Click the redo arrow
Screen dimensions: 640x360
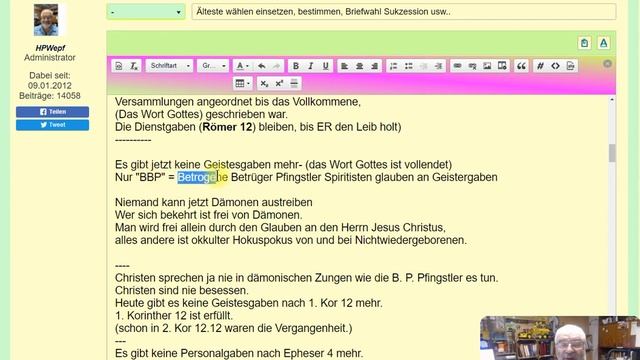pos(276,66)
